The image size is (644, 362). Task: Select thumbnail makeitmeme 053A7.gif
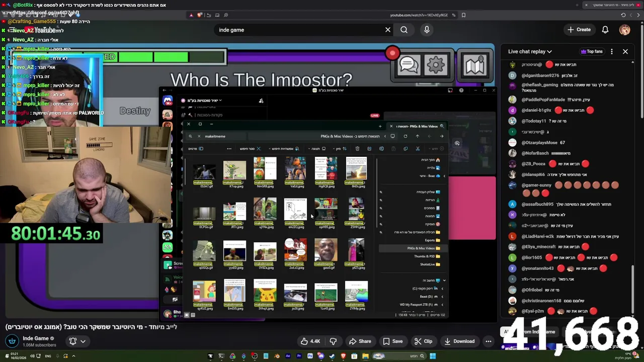click(x=204, y=173)
